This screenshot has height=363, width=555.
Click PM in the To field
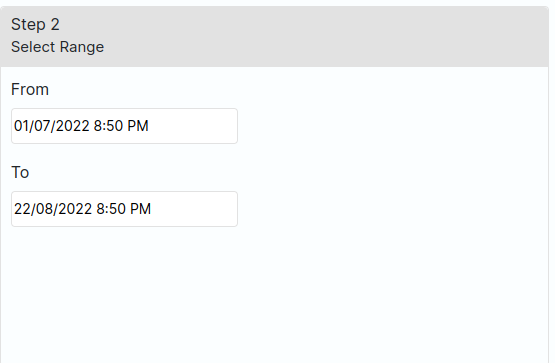[x=138, y=209]
